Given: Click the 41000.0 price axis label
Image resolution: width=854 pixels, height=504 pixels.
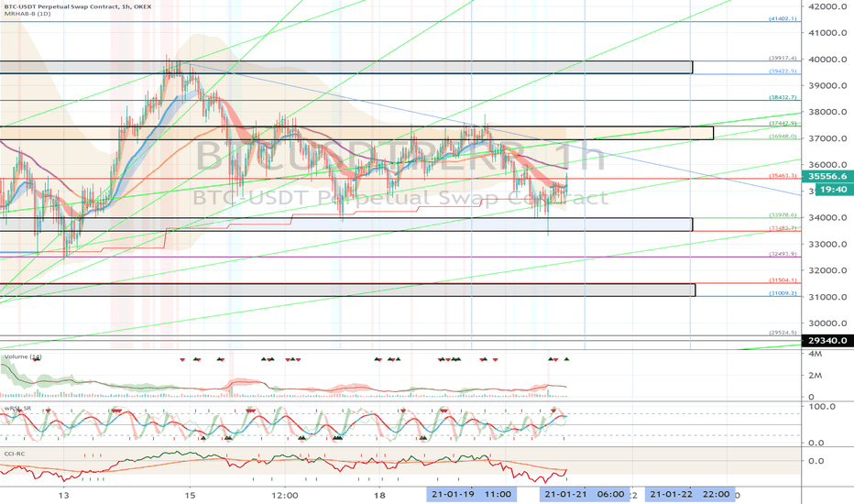Looking at the screenshot, I should (827, 33).
